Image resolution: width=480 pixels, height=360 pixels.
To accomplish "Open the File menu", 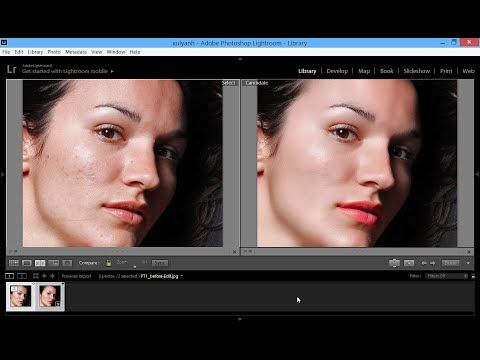I will (x=6, y=52).
